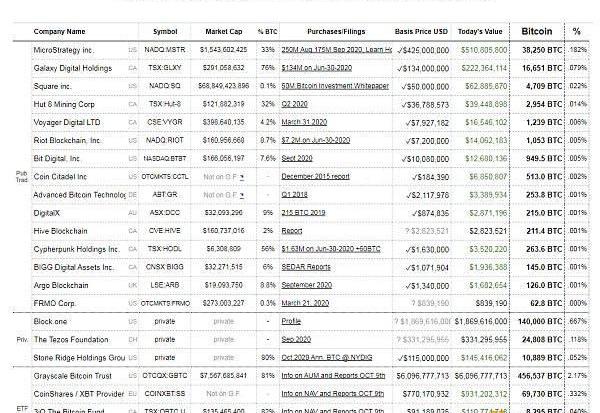Open Coin Citadel's December 2015 report link
This screenshot has height=413, width=600.
coord(315,176)
